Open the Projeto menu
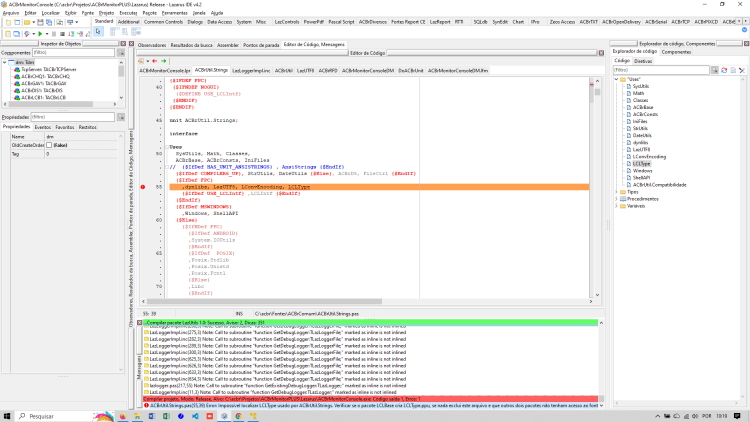The height and width of the screenshot is (422, 750). 106,13
